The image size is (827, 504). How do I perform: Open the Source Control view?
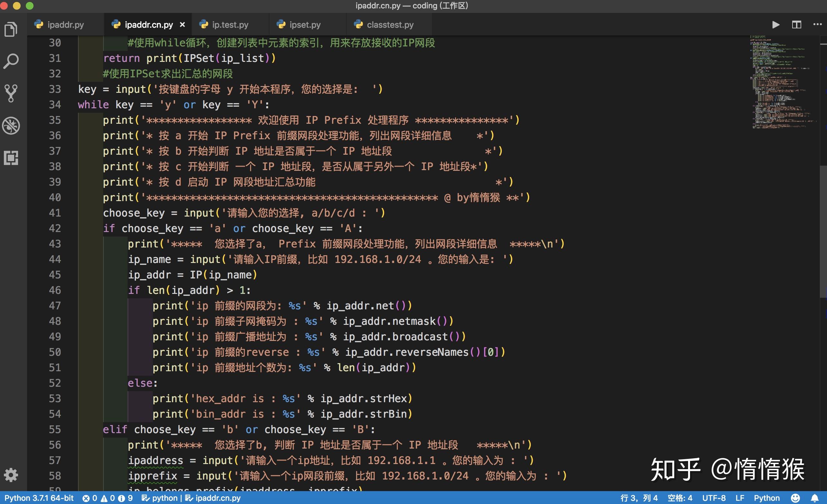(11, 93)
